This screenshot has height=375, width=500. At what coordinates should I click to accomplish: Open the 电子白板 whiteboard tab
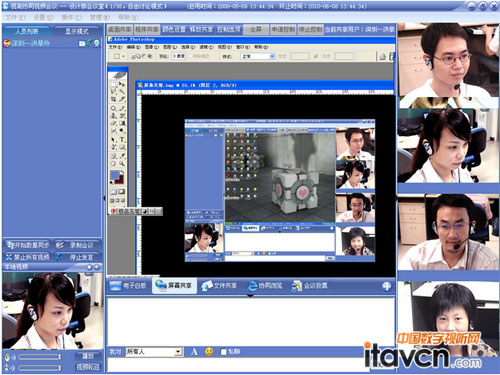tap(128, 286)
